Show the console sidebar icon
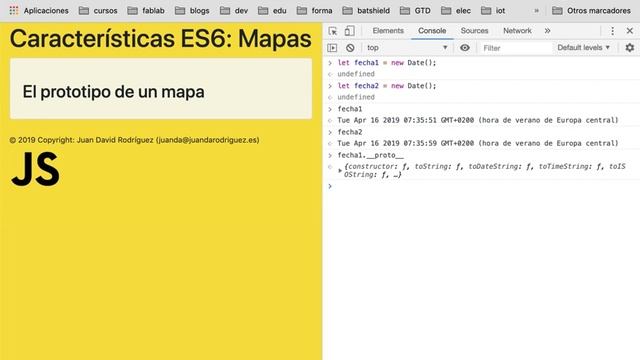640x360 pixels. (332, 48)
